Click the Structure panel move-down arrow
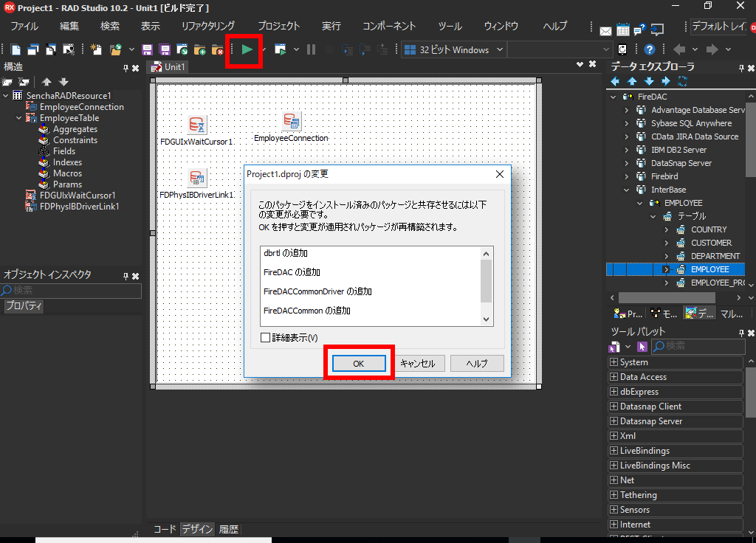This screenshot has height=543, width=756. [x=63, y=81]
